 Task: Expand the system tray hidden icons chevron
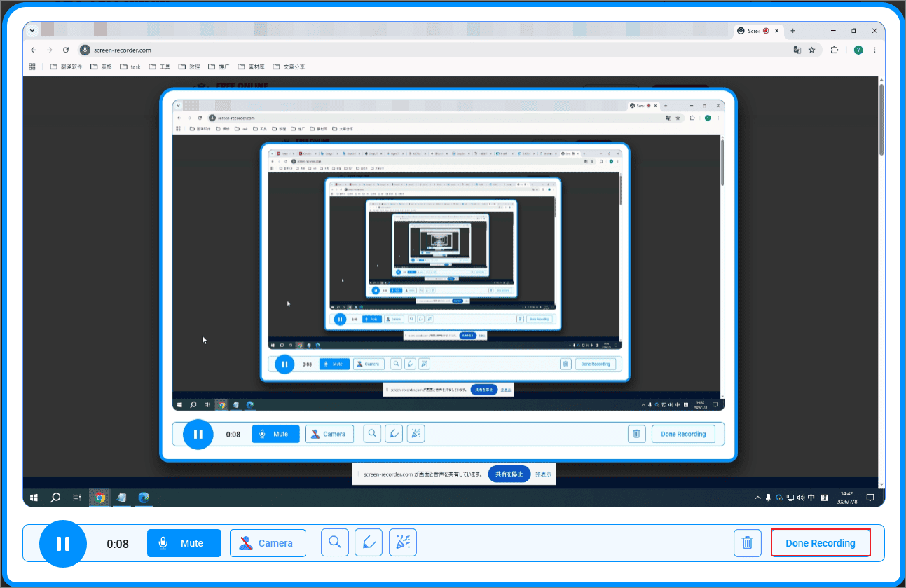pos(757,498)
